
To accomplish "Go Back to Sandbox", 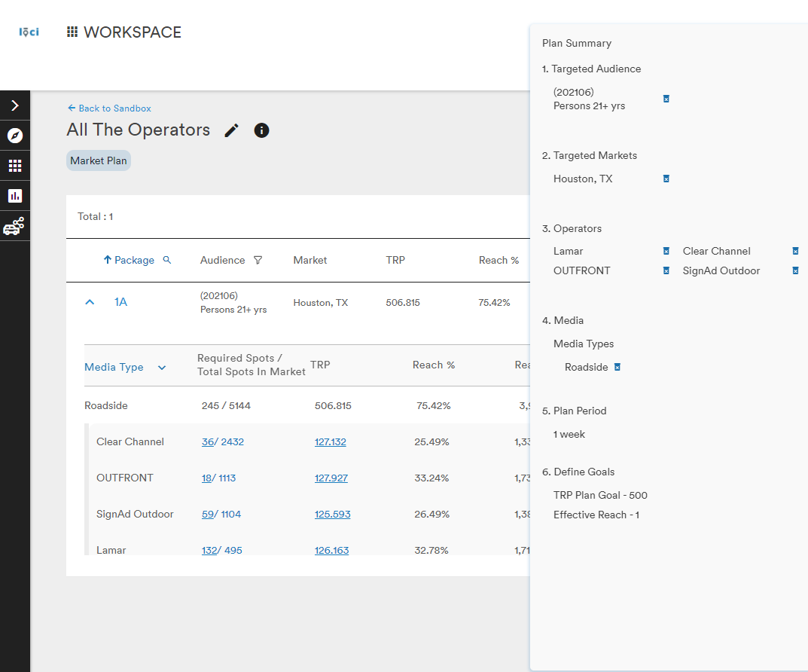I will pyautogui.click(x=109, y=108).
